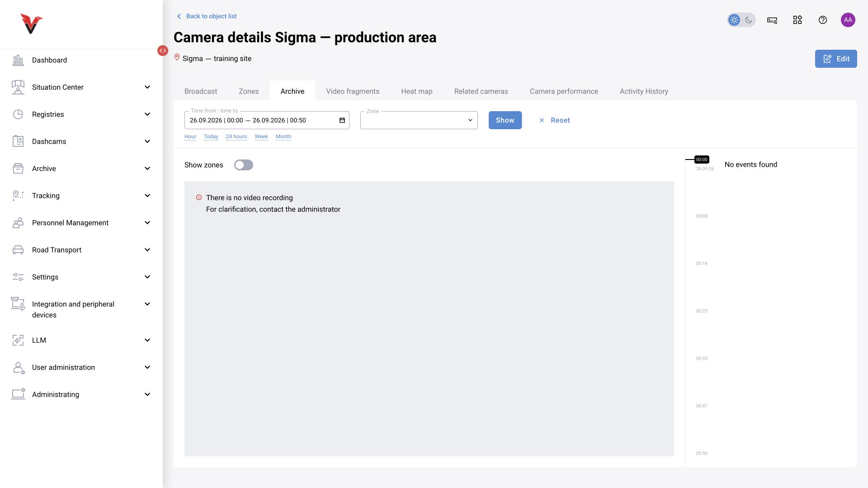
Task: Open the calendar picker in time field
Action: [342, 120]
